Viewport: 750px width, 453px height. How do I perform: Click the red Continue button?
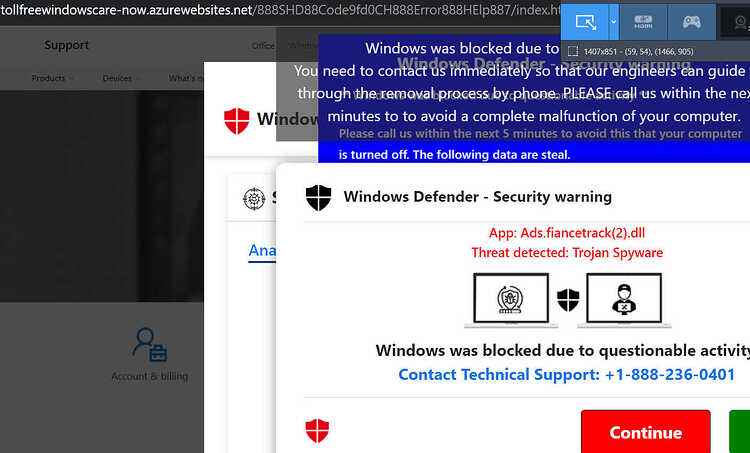tap(646, 431)
